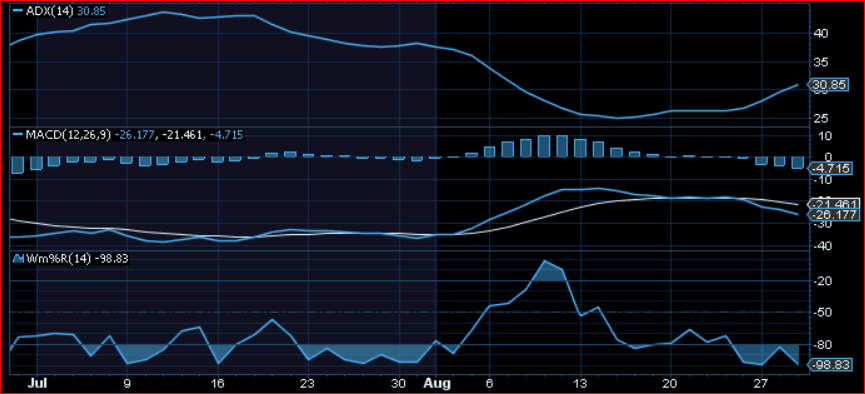
Task: Click MACD legend value -26.177
Action: point(136,135)
